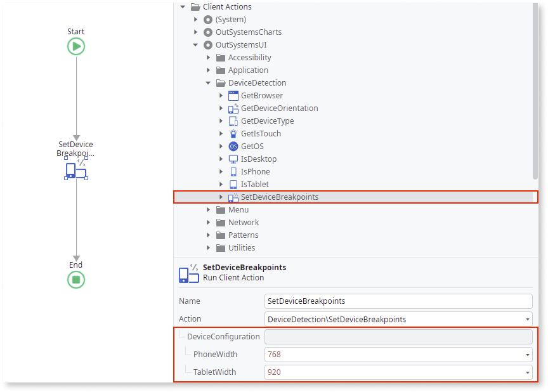548x392 pixels.
Task: Select the Start node in the flow
Action: (x=75, y=46)
